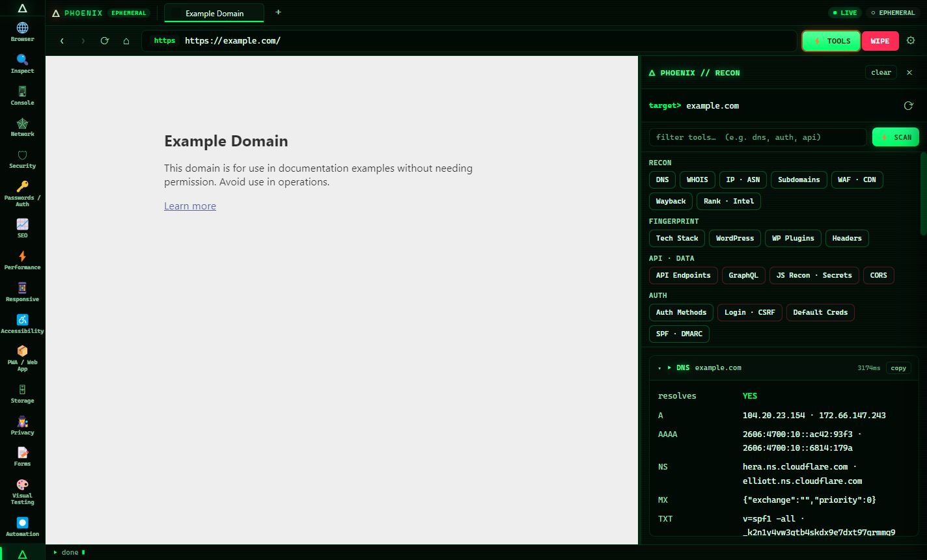
Task: Run the Login · CSRF tool
Action: coord(750,312)
